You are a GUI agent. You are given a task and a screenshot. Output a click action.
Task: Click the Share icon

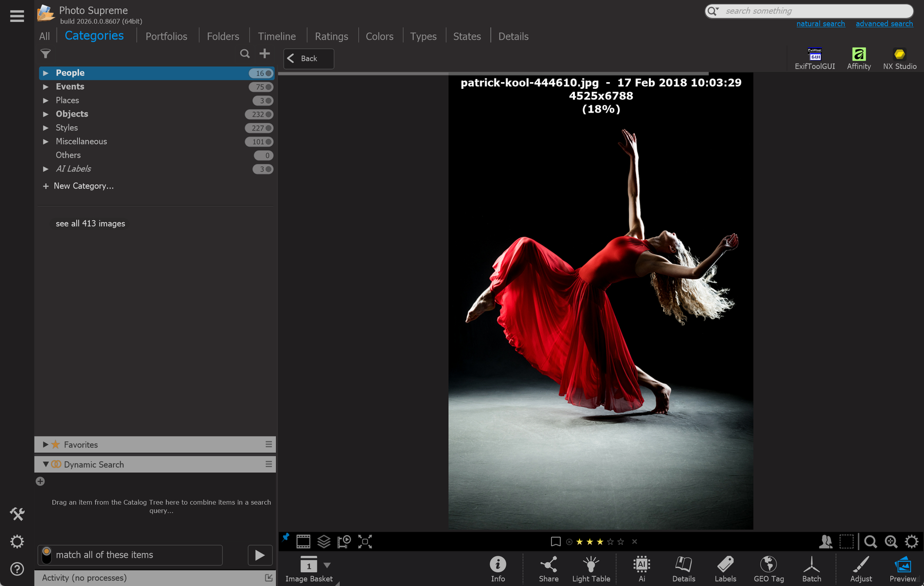[x=548, y=569]
